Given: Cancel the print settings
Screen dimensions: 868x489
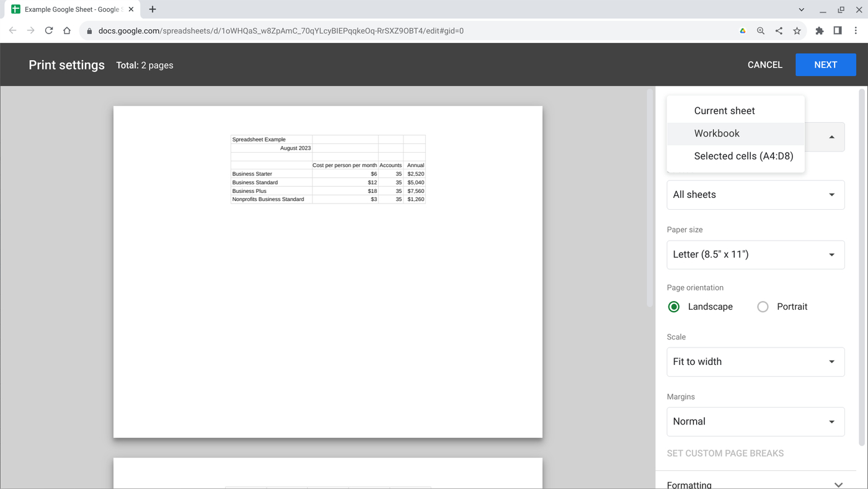Looking at the screenshot, I should (x=764, y=65).
